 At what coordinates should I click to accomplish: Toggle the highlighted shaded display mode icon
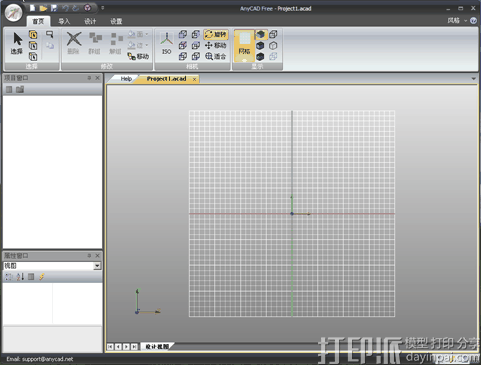tap(261, 34)
